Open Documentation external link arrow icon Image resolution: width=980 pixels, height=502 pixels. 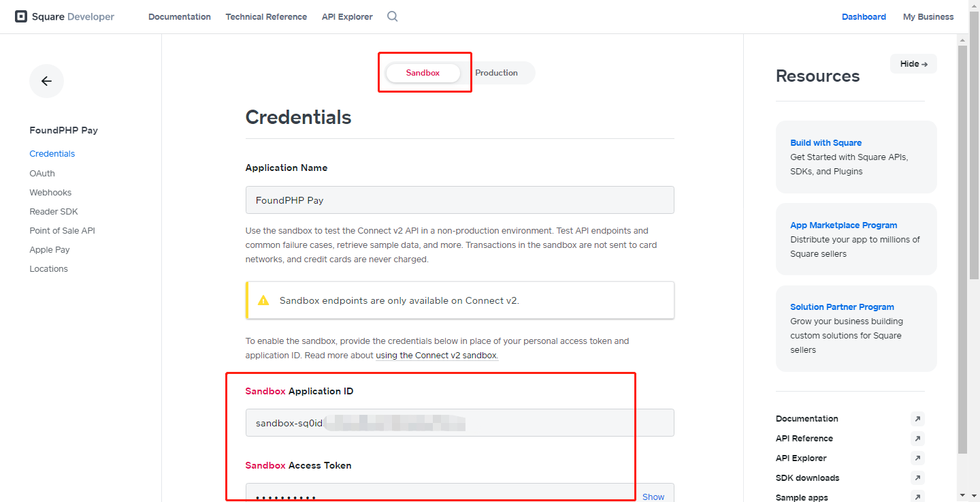(x=917, y=419)
